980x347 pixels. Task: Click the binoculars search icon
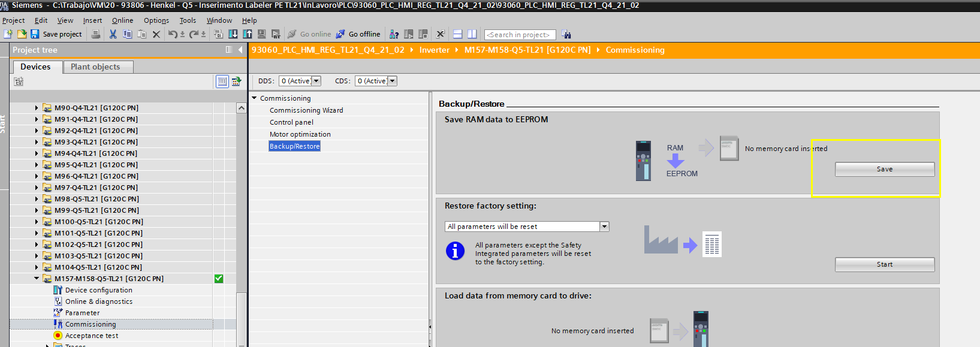(566, 34)
